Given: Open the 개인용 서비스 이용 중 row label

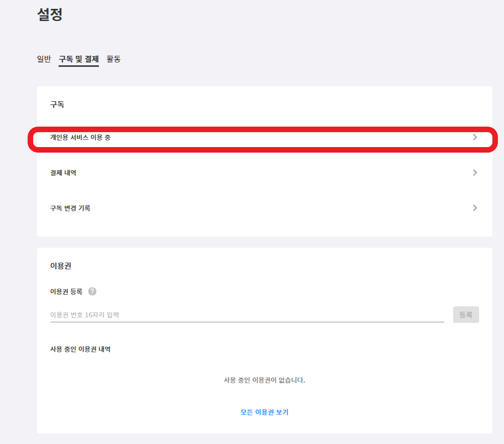Looking at the screenshot, I should click(x=80, y=137).
